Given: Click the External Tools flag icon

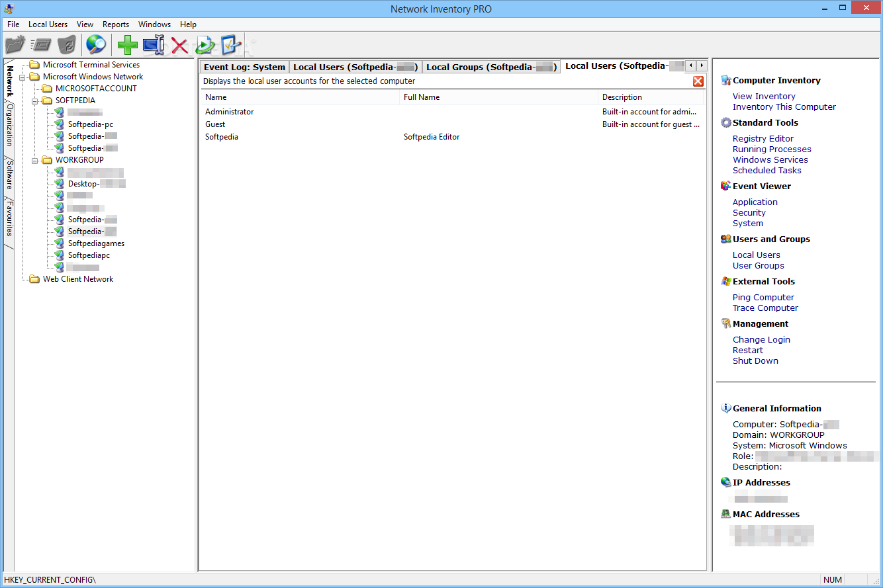Looking at the screenshot, I should click(725, 281).
